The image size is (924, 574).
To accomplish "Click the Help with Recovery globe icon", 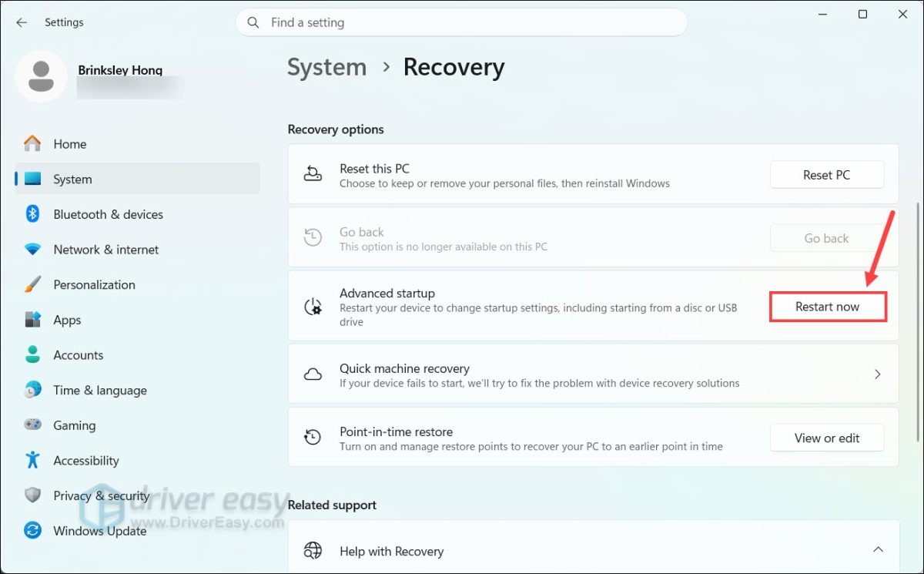I will [x=313, y=551].
